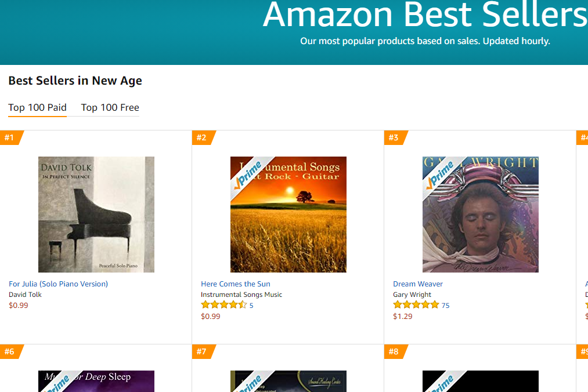This screenshot has width=588, height=392.
Task: Click the David Tolk artist name
Action: [x=25, y=295]
